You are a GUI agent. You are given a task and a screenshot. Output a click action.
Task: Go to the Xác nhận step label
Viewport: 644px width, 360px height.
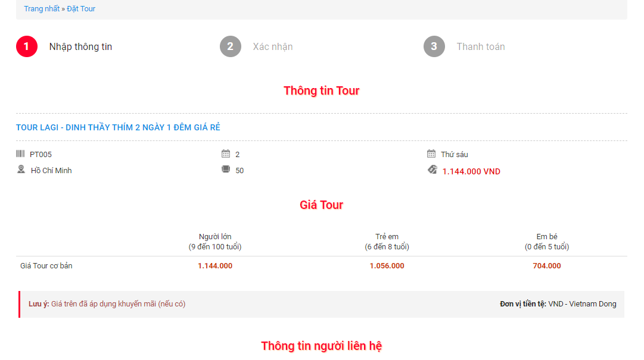click(x=273, y=46)
